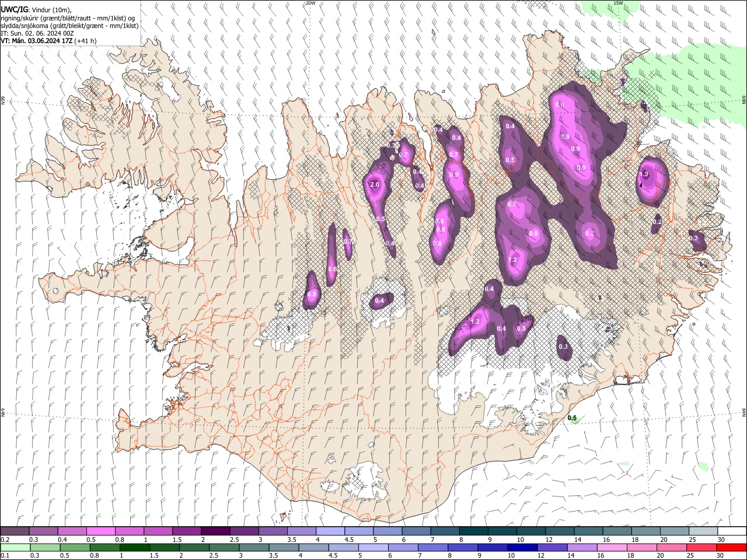Click the crimson 25 swatch in the rain scale
Screen dimensions: 747x560
tap(701, 547)
